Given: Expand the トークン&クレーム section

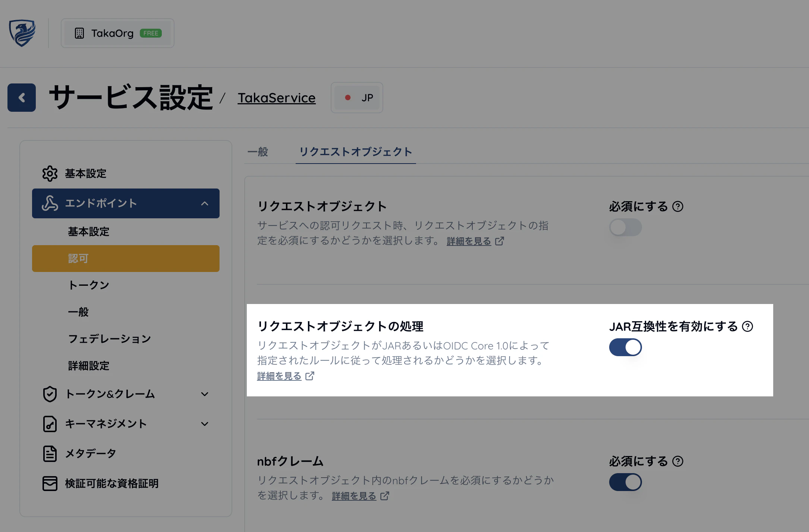Looking at the screenshot, I should click(205, 394).
